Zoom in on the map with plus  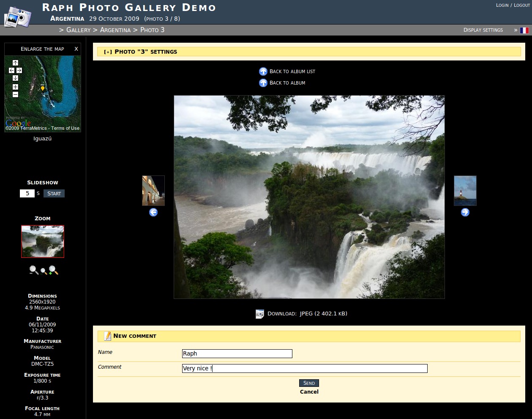[x=15, y=87]
